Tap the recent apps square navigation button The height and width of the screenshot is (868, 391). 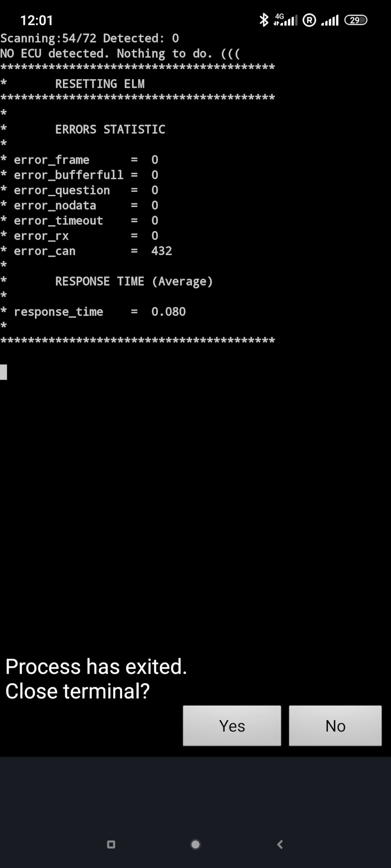pos(111,844)
